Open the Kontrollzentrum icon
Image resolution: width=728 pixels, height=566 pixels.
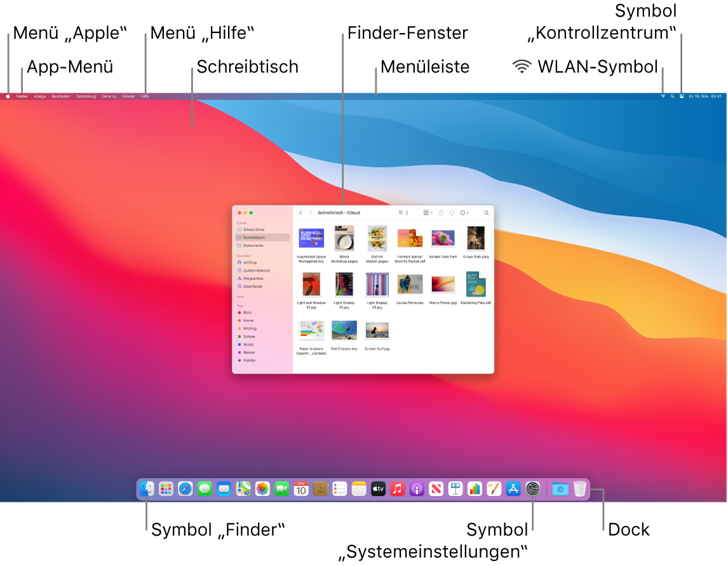coord(682,96)
